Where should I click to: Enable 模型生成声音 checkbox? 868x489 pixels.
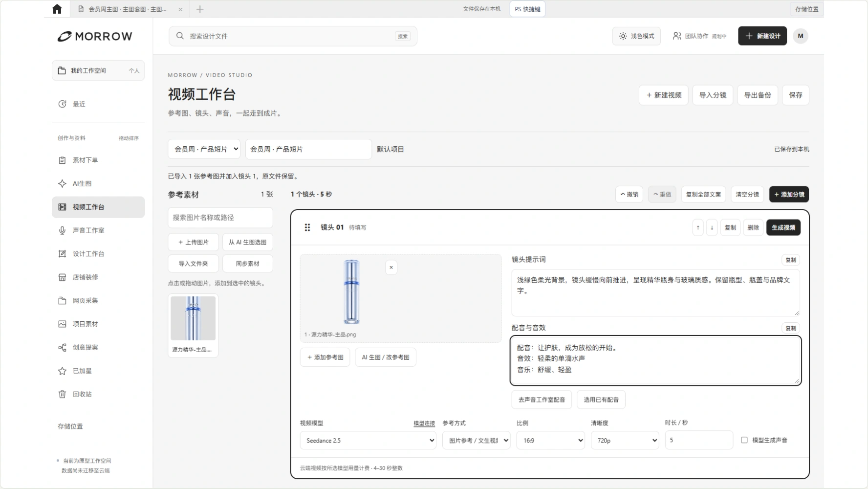point(744,440)
